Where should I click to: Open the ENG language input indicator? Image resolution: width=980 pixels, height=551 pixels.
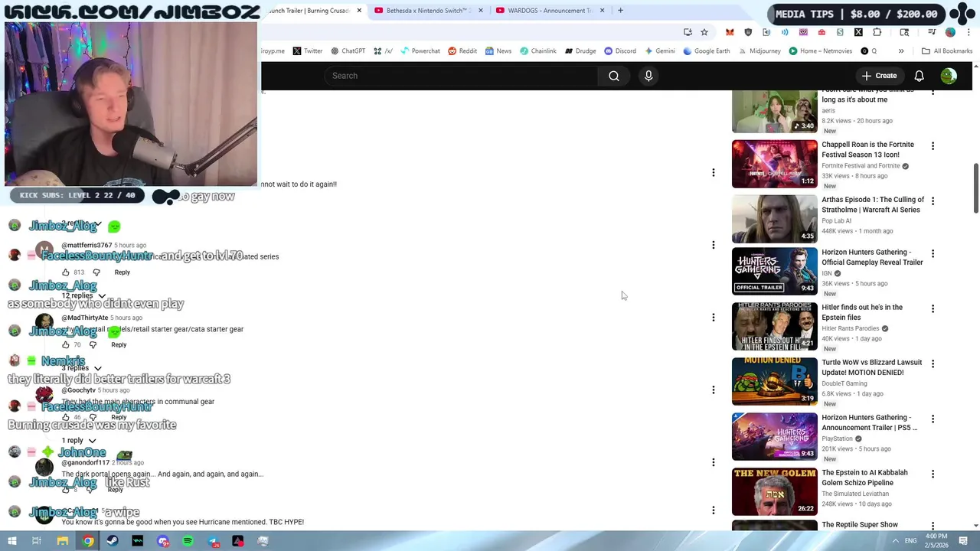(x=910, y=541)
